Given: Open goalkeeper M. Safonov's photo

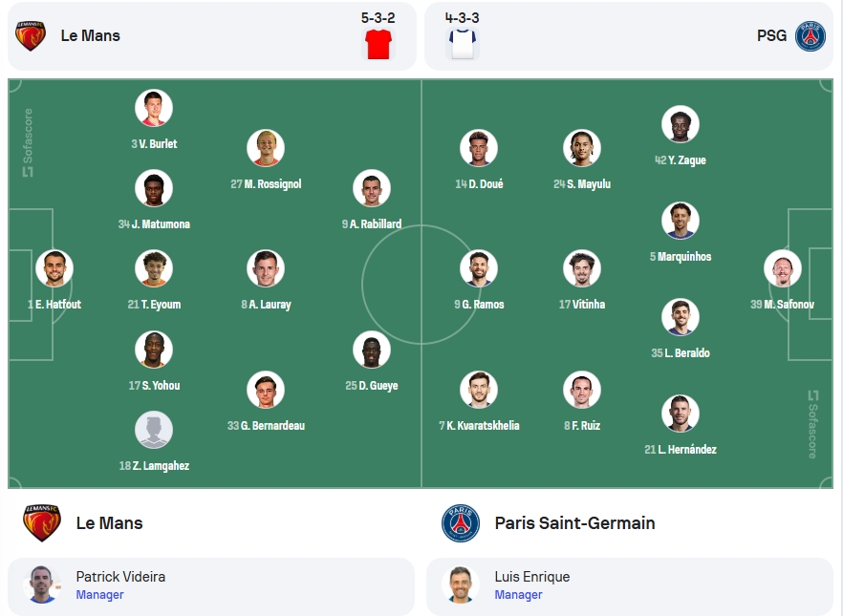Looking at the screenshot, I should (x=782, y=268).
